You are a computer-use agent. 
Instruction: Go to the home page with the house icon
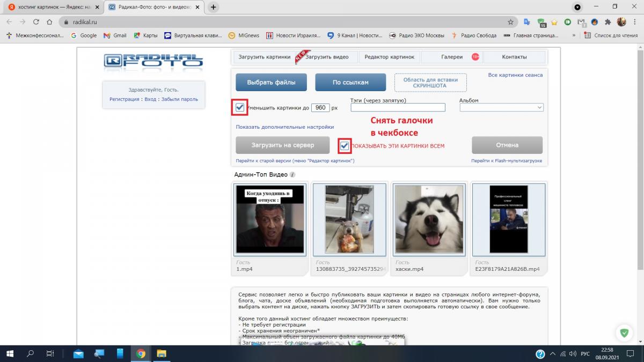pos(49,22)
